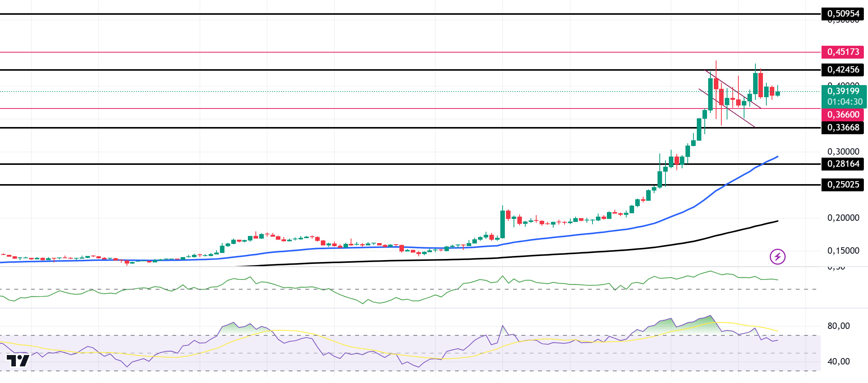Image resolution: width=868 pixels, height=383 pixels.
Task: Select the 0,42456 price level label
Action: tap(842, 70)
